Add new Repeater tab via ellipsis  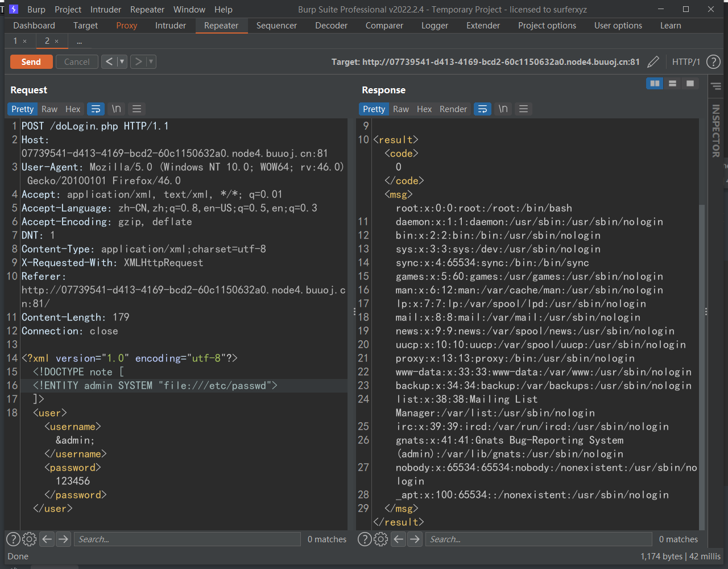(79, 42)
